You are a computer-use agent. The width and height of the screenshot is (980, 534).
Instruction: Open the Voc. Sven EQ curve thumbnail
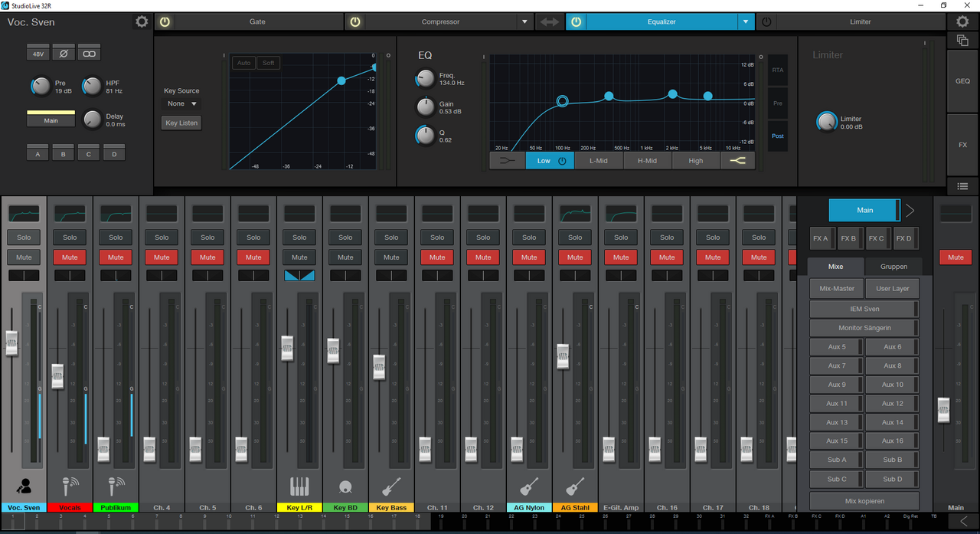point(24,214)
